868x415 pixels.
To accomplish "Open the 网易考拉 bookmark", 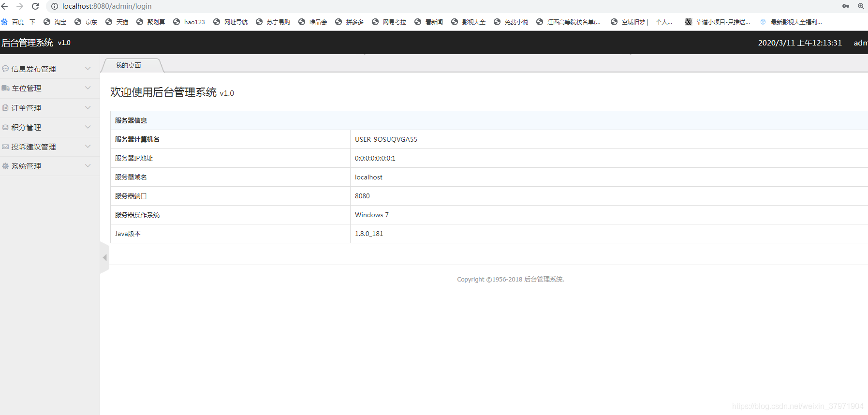I will 389,22.
